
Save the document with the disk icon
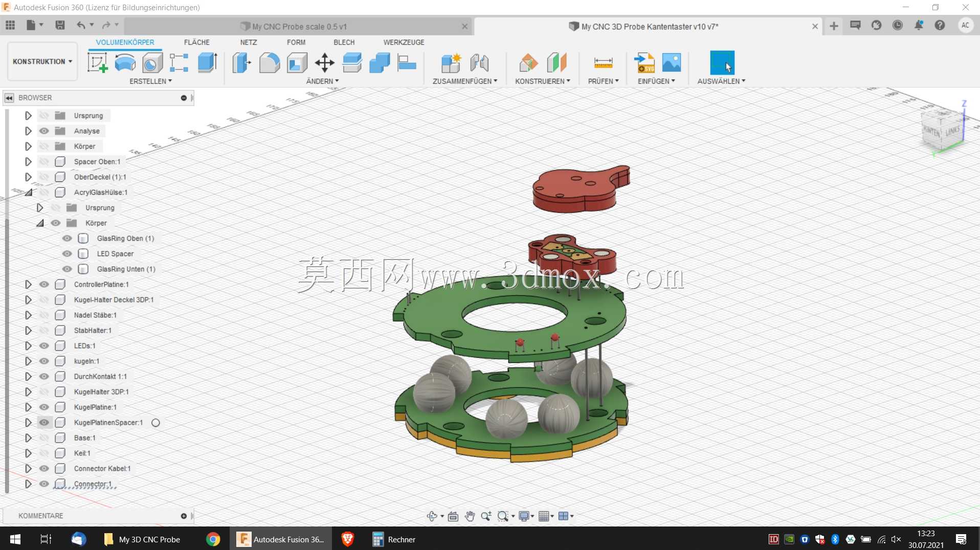pos(60,25)
